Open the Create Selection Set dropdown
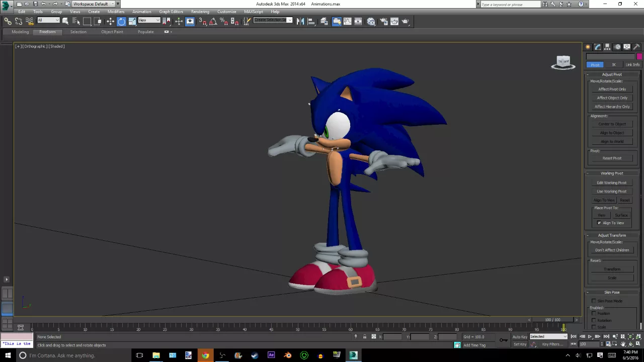The width and height of the screenshot is (644, 362). (273, 20)
